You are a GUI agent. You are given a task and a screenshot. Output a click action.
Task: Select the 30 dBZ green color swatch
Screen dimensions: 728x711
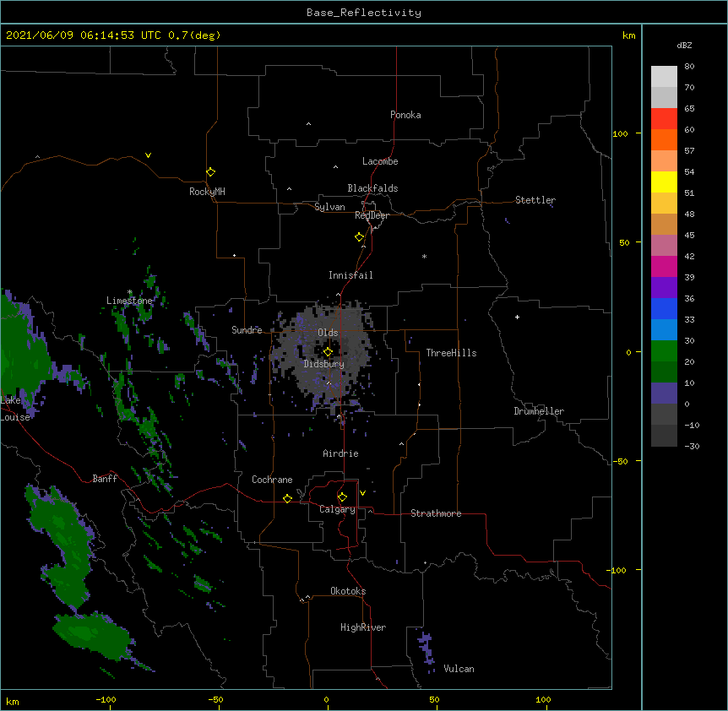664,351
